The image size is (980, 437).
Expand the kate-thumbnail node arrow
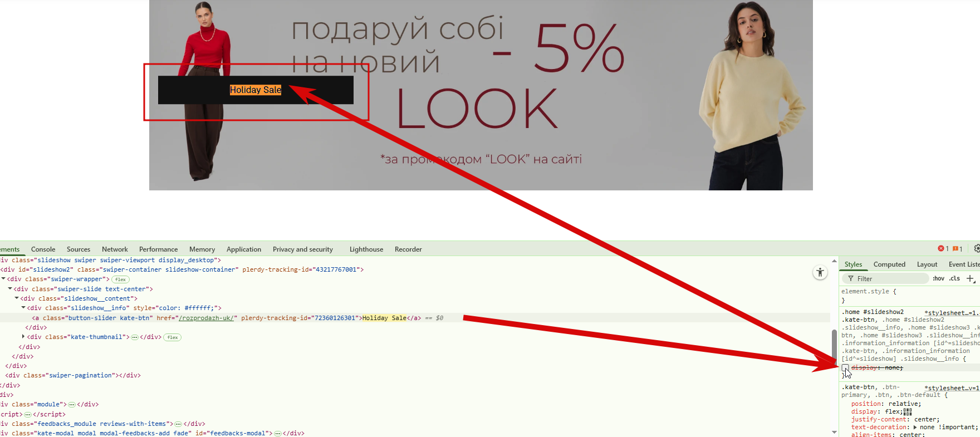pyautogui.click(x=23, y=337)
